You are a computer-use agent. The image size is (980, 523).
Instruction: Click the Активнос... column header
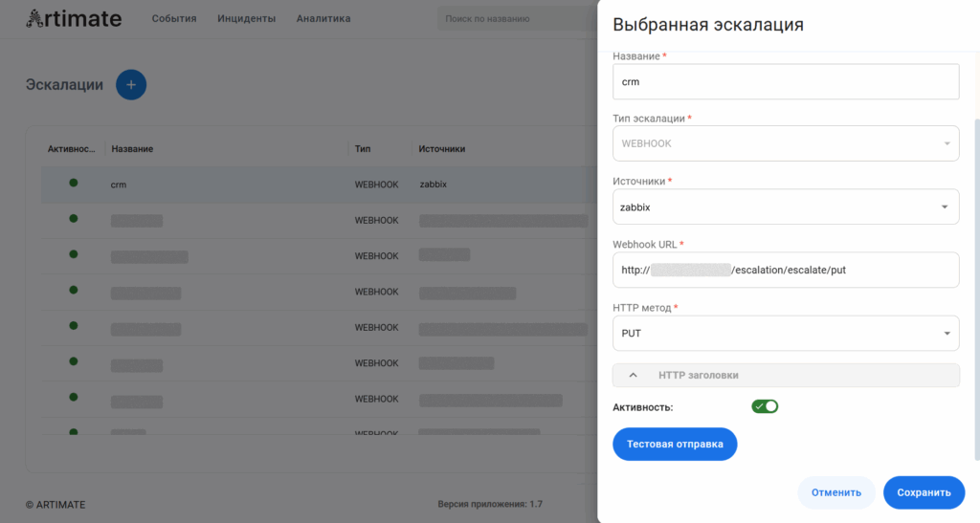coord(71,148)
